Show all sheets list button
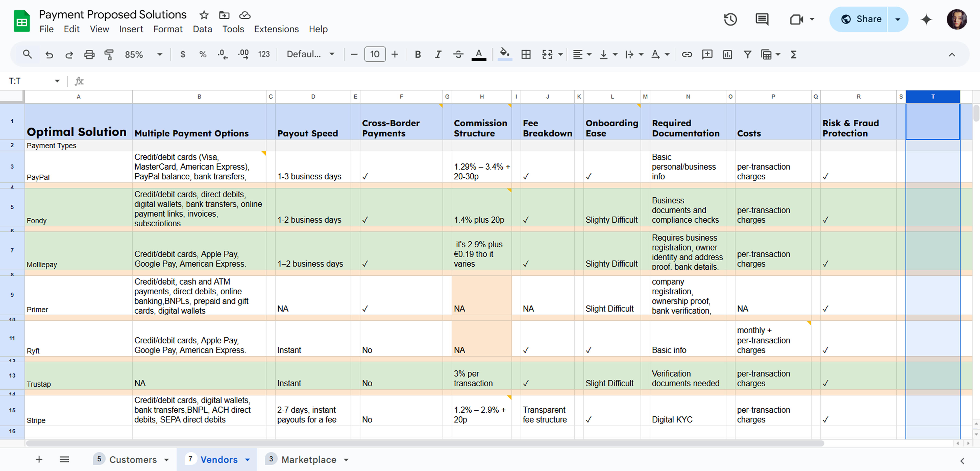This screenshot has height=471, width=980. pyautogui.click(x=65, y=460)
